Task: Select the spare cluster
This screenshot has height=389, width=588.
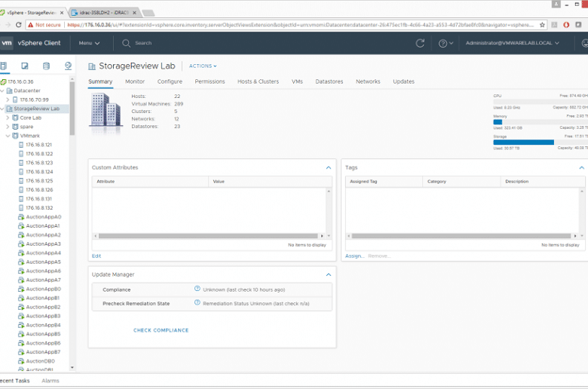Action: (26, 127)
